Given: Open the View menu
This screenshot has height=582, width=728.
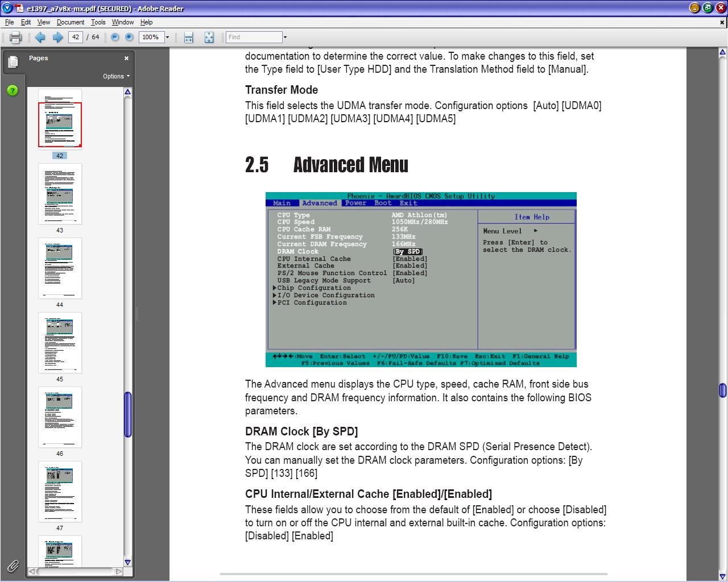Looking at the screenshot, I should coord(44,22).
